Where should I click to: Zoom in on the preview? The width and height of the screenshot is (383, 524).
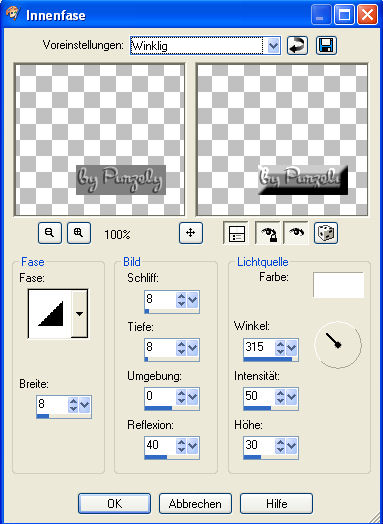pos(79,233)
